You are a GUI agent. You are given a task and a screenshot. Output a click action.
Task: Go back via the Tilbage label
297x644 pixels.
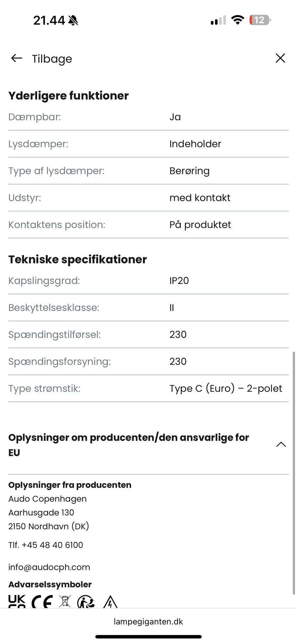coord(52,59)
